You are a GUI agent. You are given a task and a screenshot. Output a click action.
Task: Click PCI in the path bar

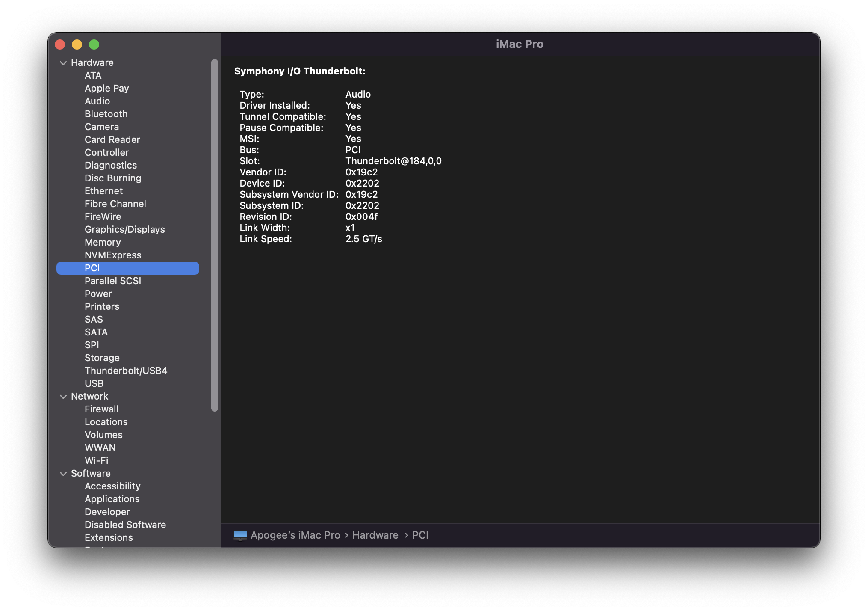click(x=420, y=535)
